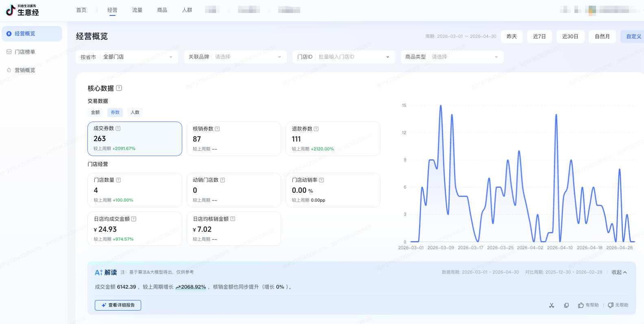
Task: Open 关联品牌 dropdown
Action: click(235, 57)
